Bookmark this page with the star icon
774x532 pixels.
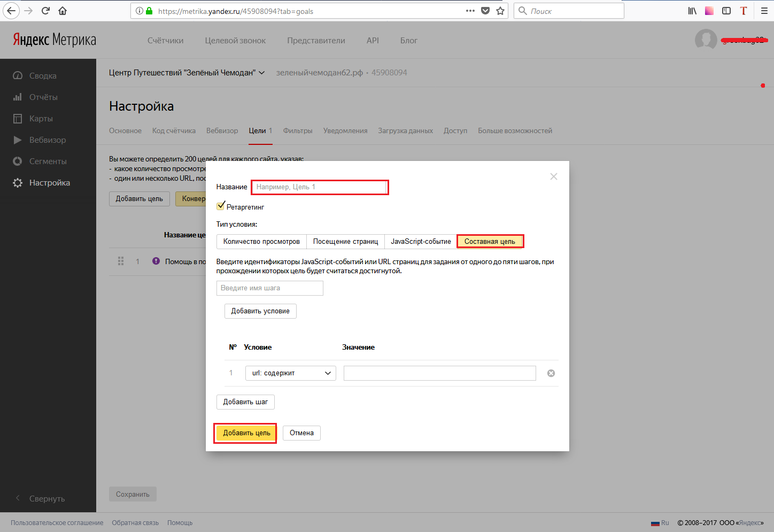tap(500, 11)
